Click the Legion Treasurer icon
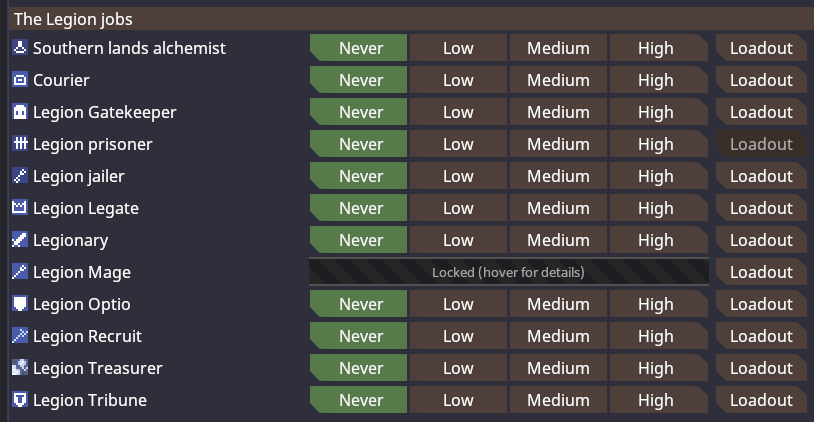This screenshot has width=814, height=422. (x=20, y=368)
